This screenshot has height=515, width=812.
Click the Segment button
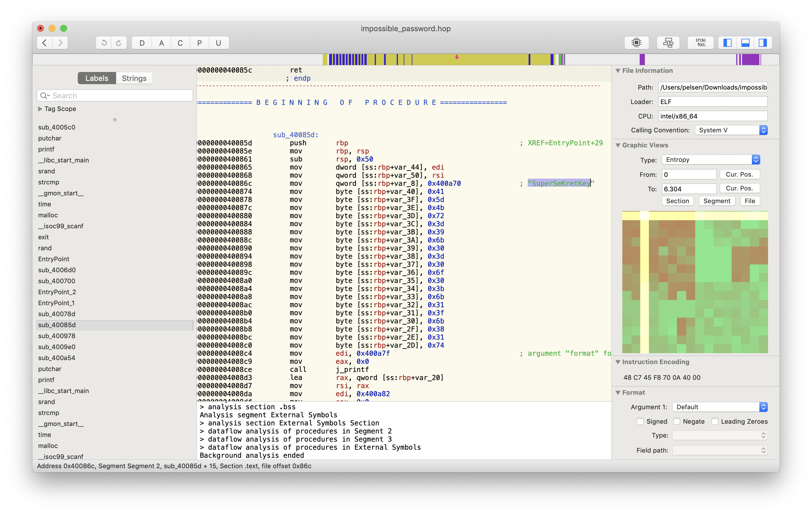tap(717, 201)
